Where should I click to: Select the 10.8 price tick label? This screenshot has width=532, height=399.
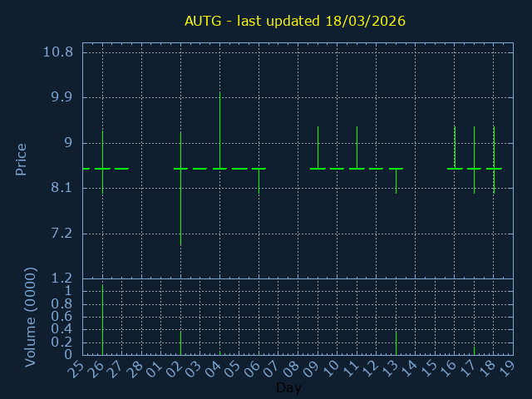(x=57, y=52)
